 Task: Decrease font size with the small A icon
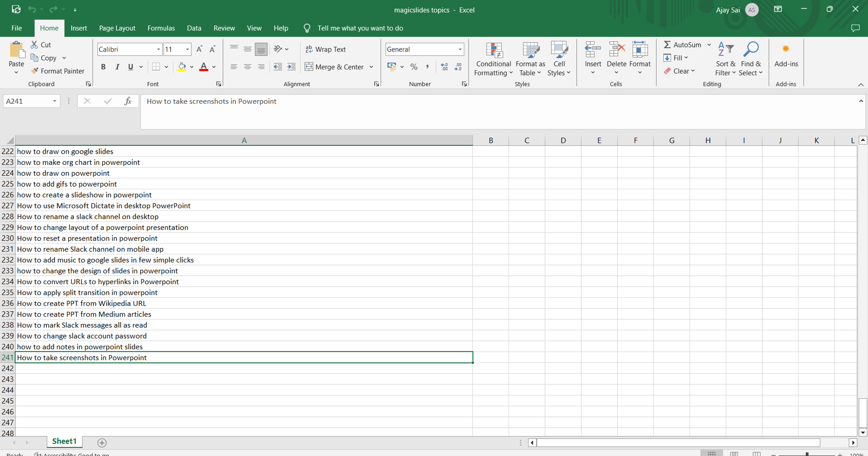(x=213, y=49)
